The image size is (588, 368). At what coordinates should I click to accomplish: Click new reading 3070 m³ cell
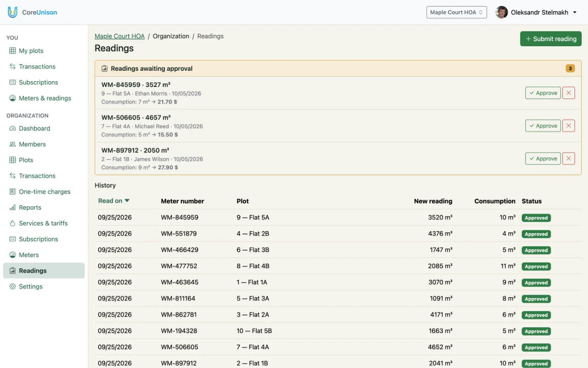(441, 282)
